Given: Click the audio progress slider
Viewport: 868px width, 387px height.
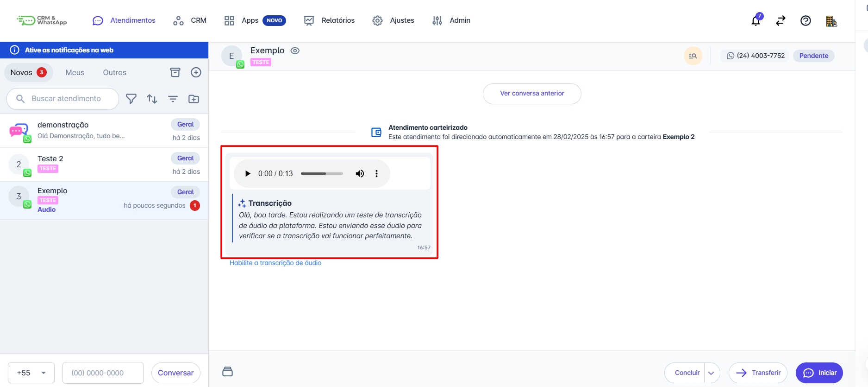Looking at the screenshot, I should click(x=322, y=173).
